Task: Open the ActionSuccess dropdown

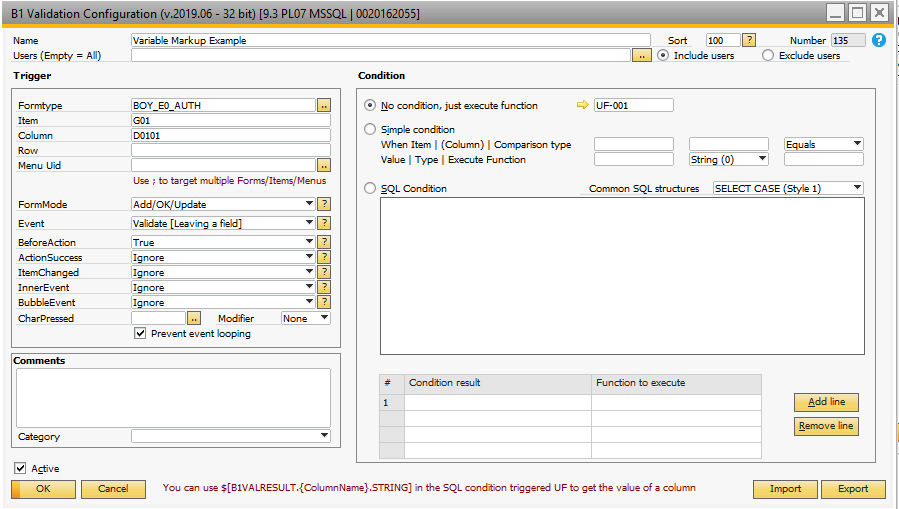Action: click(x=309, y=257)
